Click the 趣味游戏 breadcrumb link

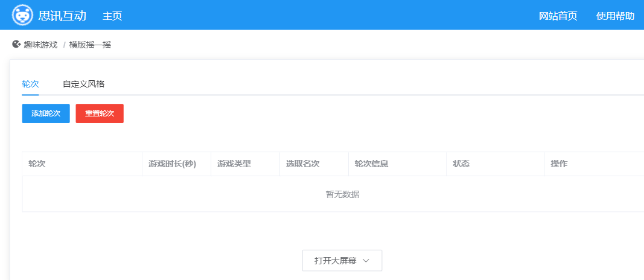click(40, 45)
